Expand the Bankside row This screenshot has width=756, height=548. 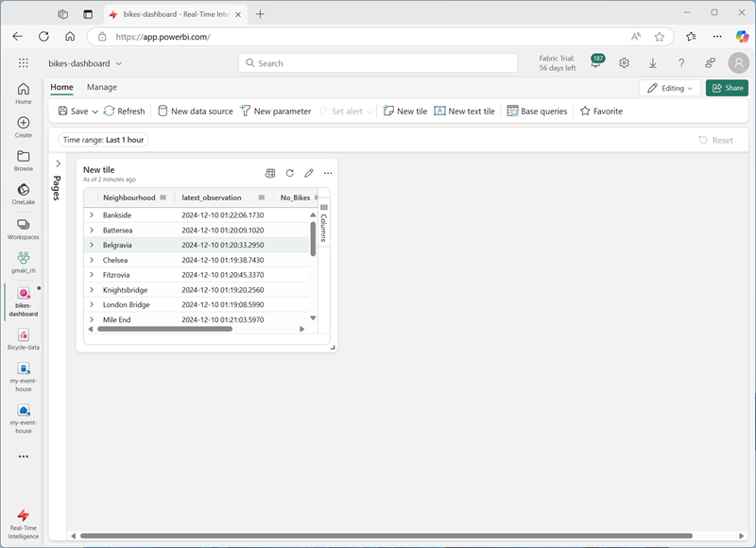(92, 215)
